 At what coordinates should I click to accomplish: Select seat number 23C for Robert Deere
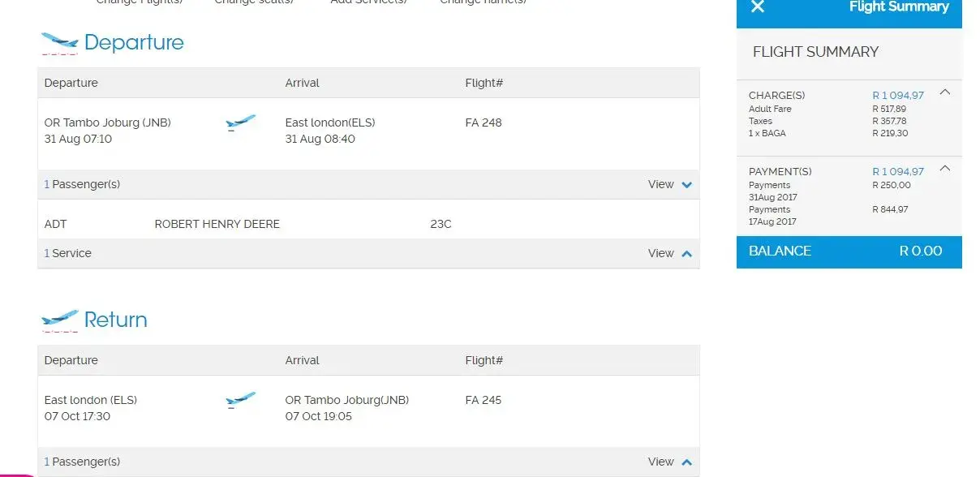tap(441, 224)
